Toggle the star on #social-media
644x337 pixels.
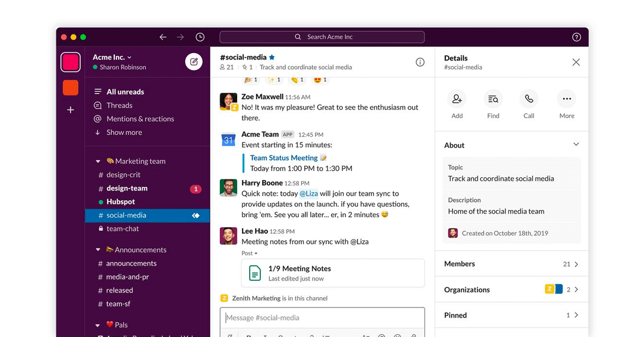pyautogui.click(x=272, y=57)
